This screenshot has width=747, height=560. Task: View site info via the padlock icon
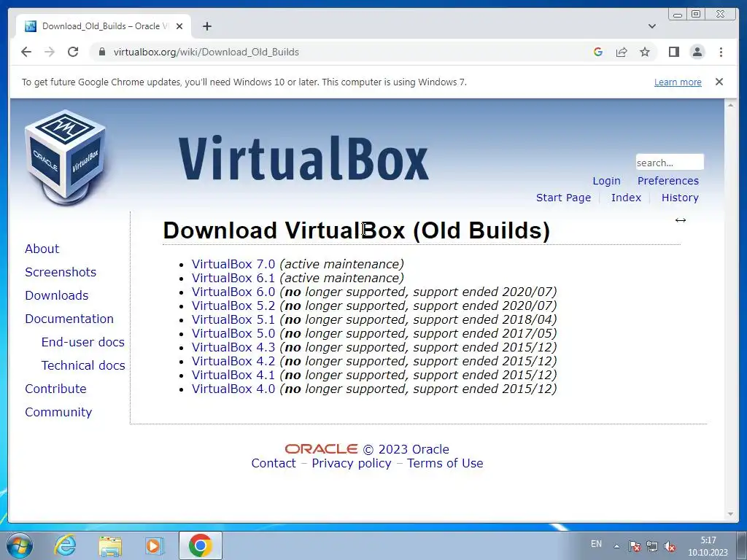click(101, 52)
